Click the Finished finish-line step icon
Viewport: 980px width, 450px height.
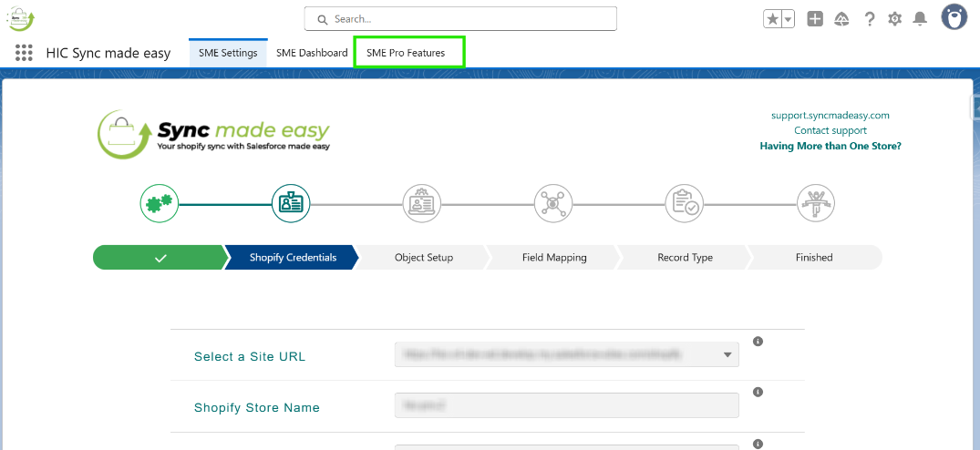[x=816, y=203]
